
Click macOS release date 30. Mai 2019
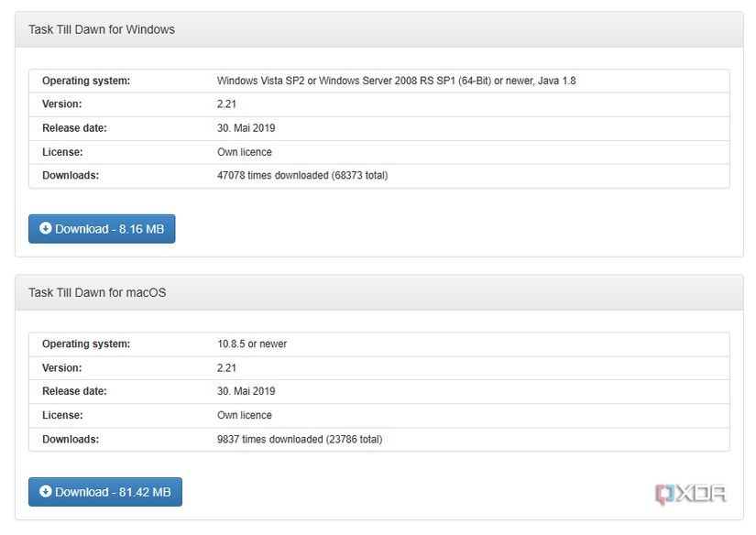coord(246,391)
